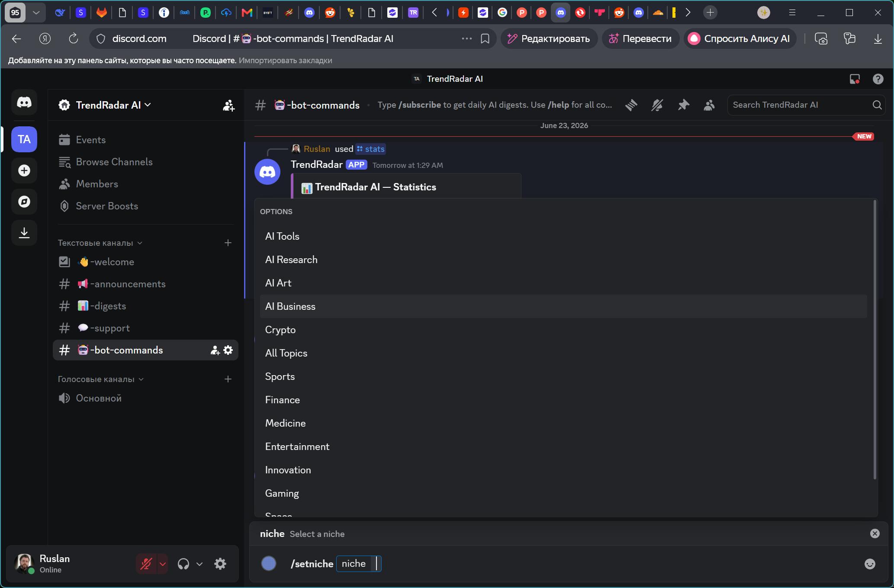Pick the Crypto option
894x588 pixels.
563,330
